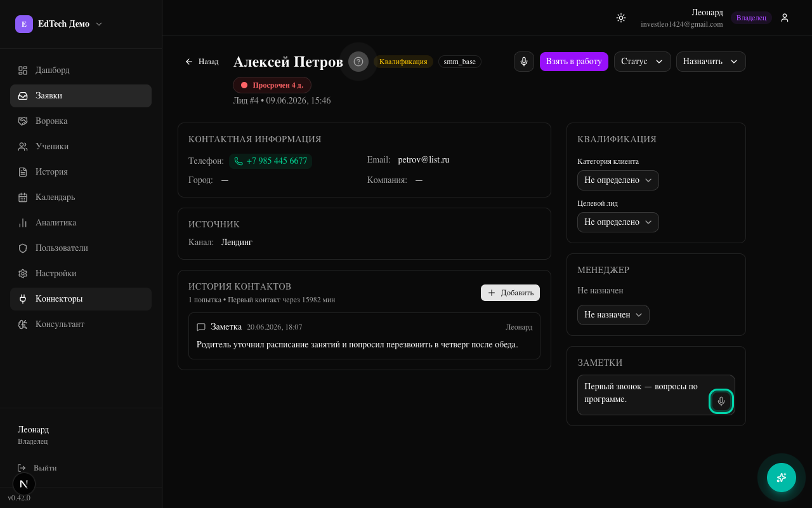Expand the EdTech Демо workspace switcher
The width and height of the screenshot is (812, 508).
point(59,24)
